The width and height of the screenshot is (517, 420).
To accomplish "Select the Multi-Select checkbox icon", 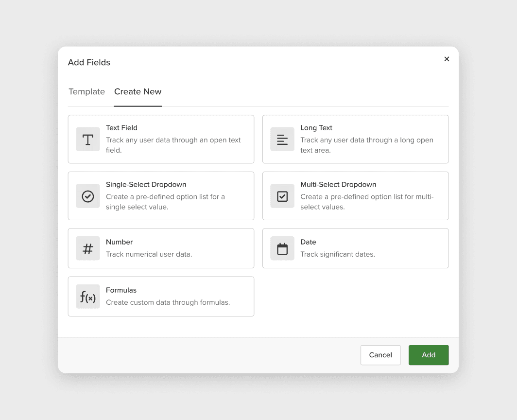I will click(x=282, y=196).
